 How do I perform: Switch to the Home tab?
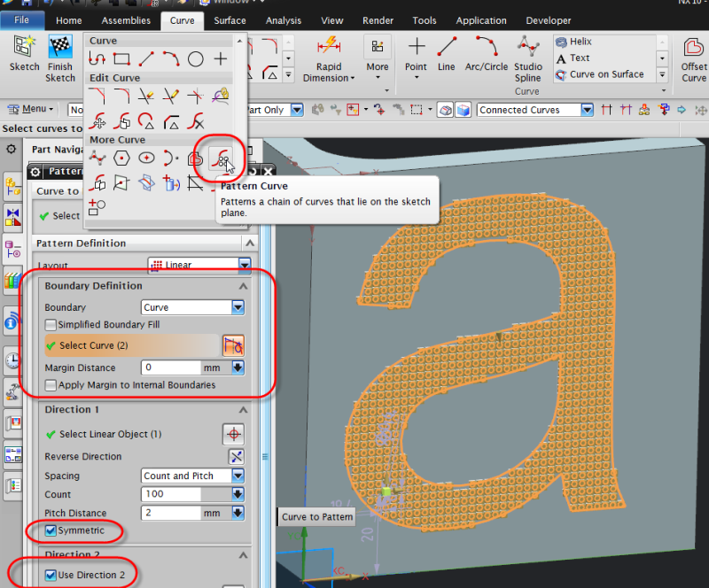(69, 20)
